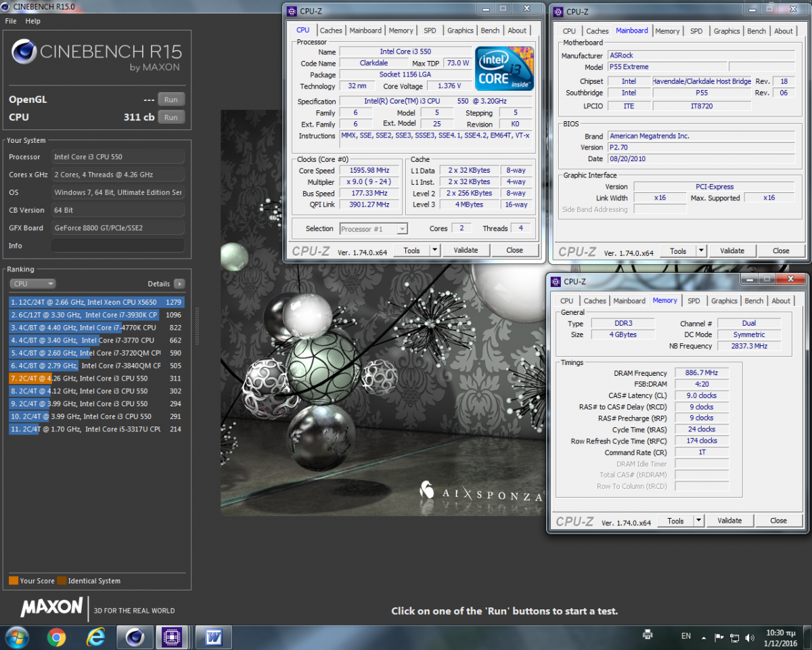The image size is (812, 650).
Task: Click Validate in the memory CPU-Z window
Action: coord(729,521)
